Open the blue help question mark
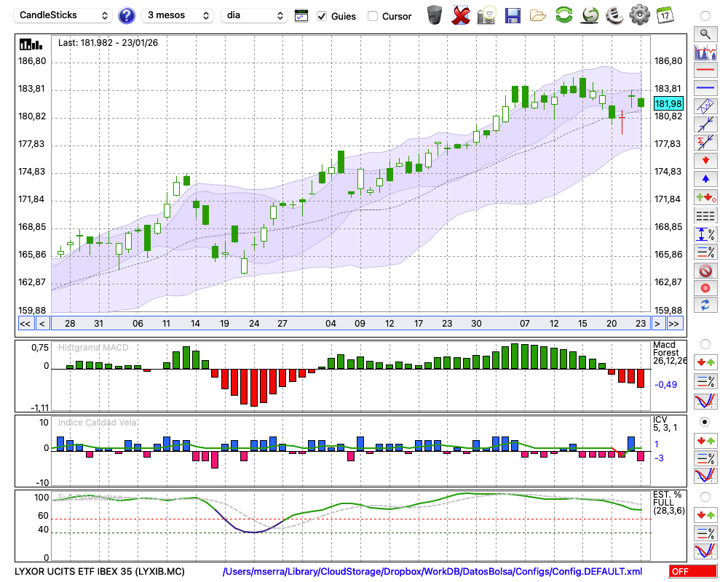The image size is (728, 582). [127, 16]
